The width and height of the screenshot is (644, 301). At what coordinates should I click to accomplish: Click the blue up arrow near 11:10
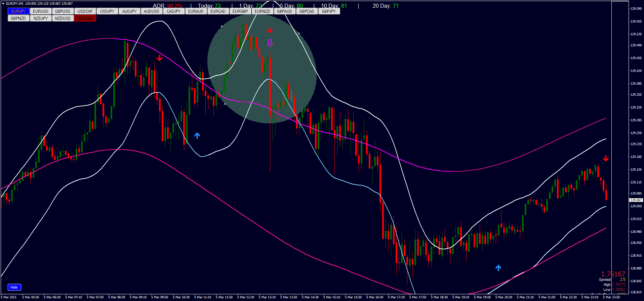click(197, 136)
